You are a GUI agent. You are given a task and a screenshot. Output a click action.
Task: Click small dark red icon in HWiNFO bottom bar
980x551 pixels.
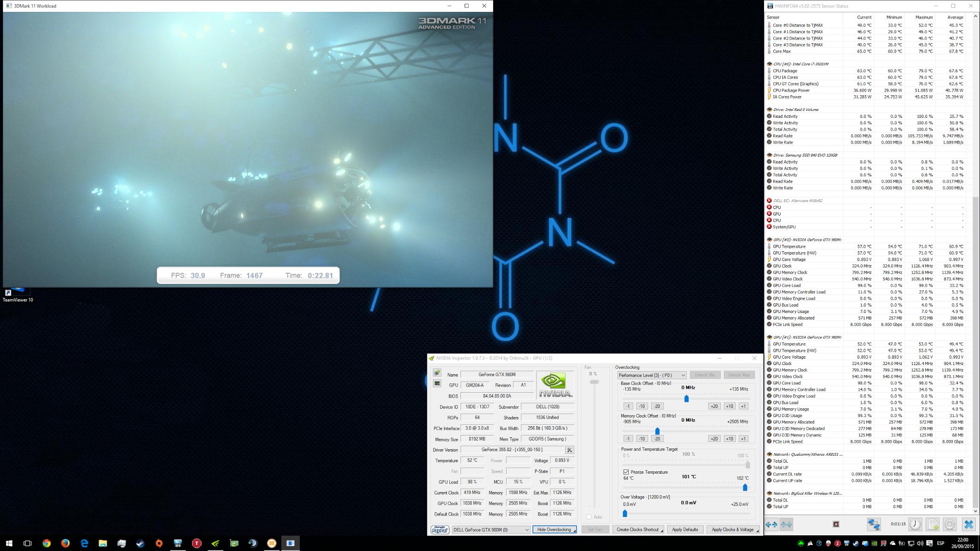pos(836,524)
